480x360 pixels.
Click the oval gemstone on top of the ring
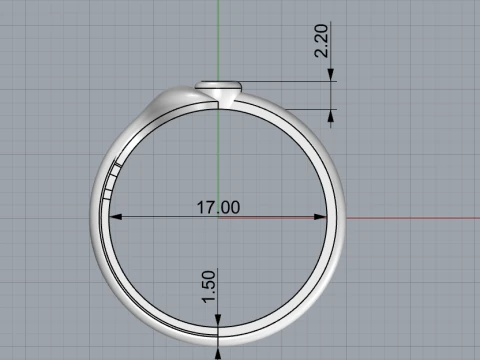(218, 85)
